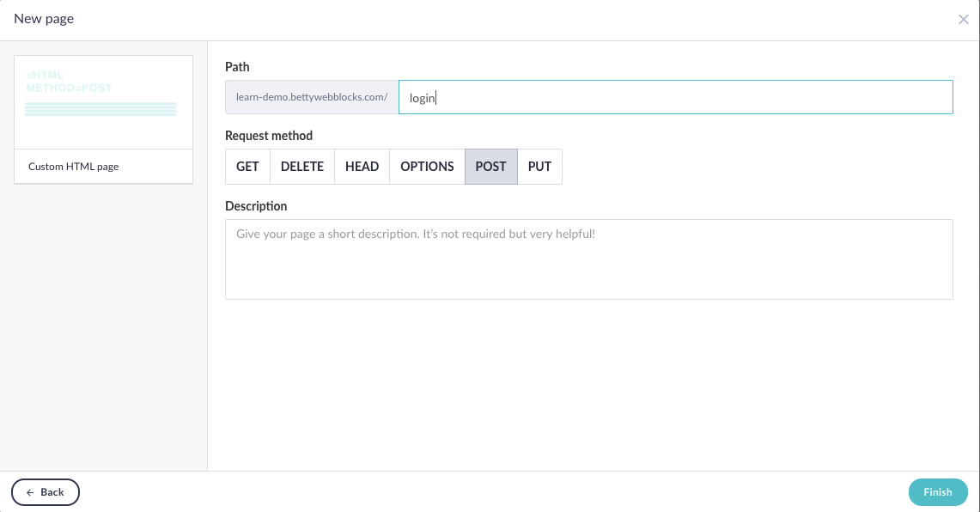Toggle the POST request method

pos(490,166)
